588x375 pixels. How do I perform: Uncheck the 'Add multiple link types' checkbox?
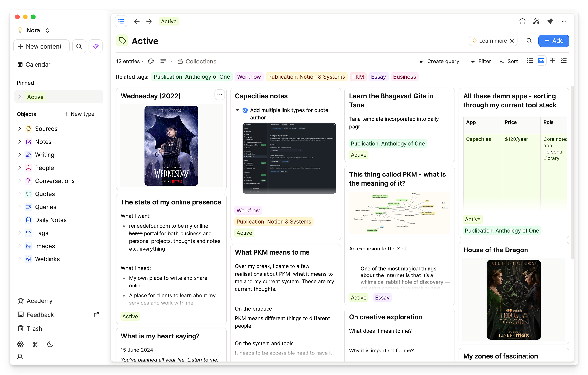(x=245, y=110)
